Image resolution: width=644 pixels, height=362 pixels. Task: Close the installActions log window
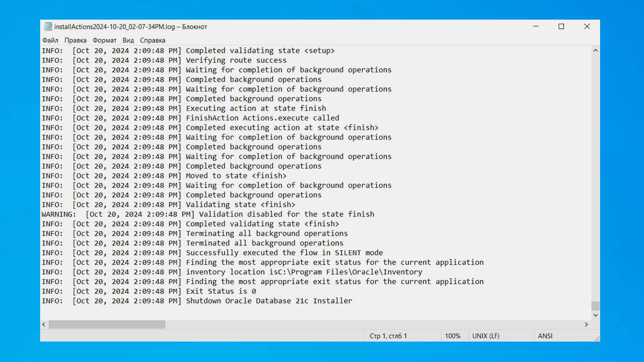587,26
